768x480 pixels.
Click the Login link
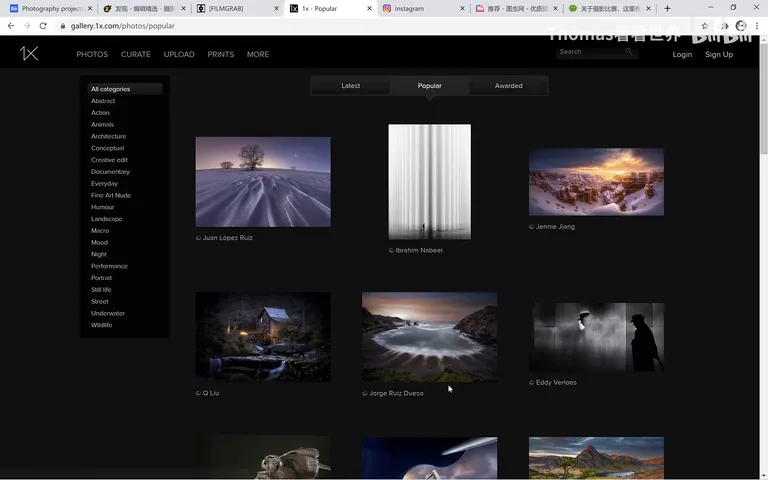(682, 54)
